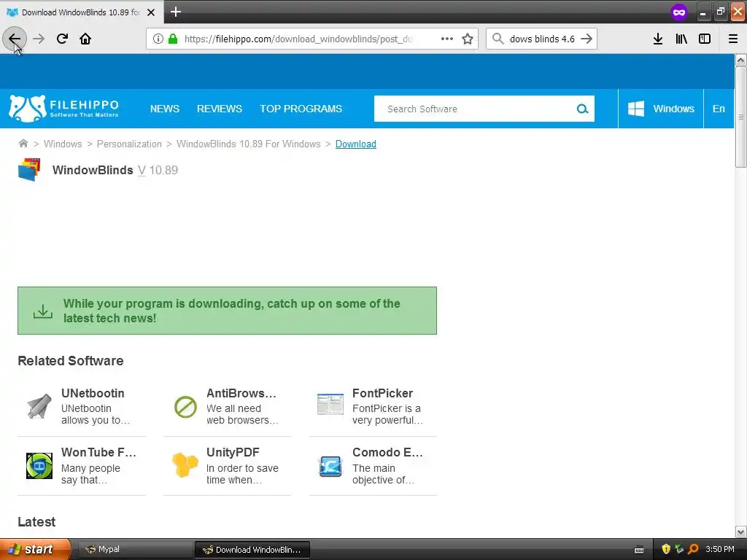
Task: Open the Windows platform selector
Action: point(661,109)
